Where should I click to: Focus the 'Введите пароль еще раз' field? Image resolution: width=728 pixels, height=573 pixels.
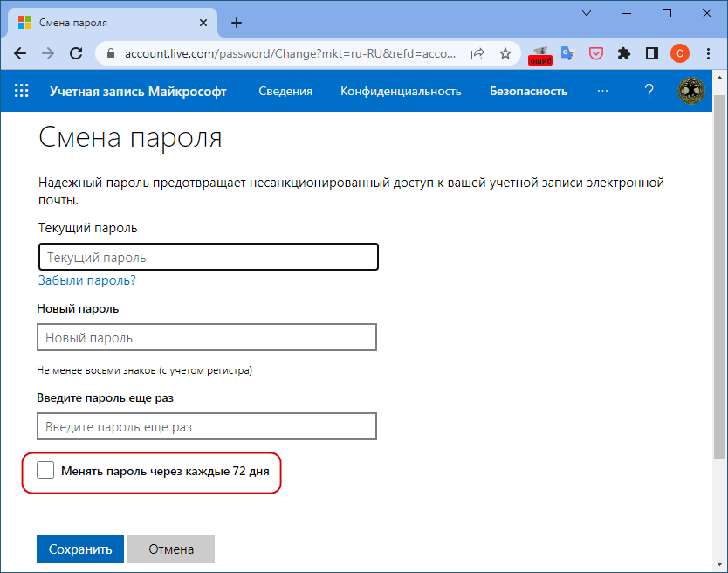coord(207,426)
